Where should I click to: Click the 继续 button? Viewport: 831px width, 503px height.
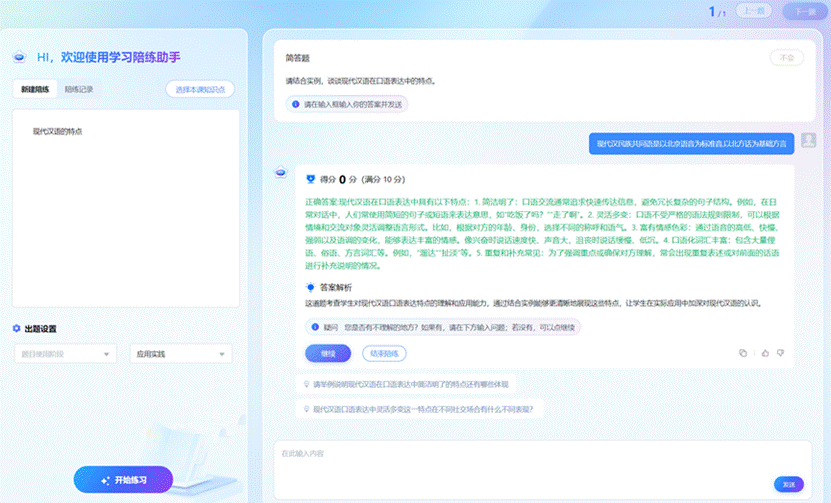[x=327, y=353]
